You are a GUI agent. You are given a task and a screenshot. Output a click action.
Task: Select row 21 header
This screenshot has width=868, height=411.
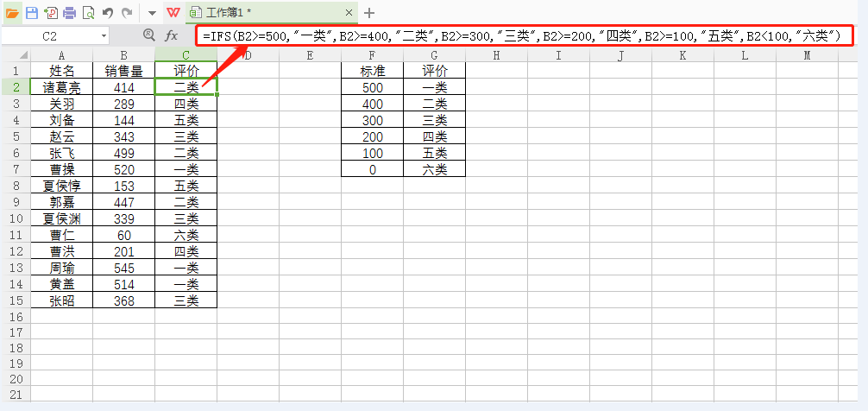point(16,395)
